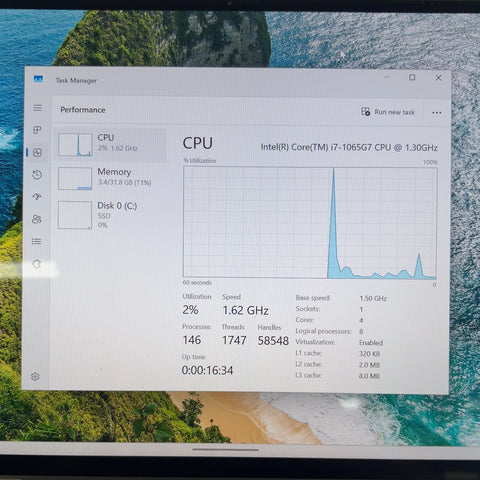
Task: Click the Intel Core i7-1065G7 processor name
Action: pyautogui.click(x=349, y=147)
